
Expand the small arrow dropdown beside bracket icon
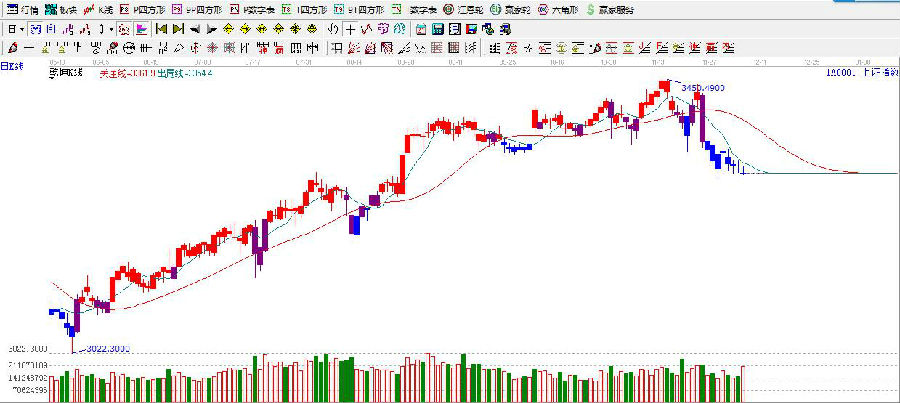coord(111,29)
